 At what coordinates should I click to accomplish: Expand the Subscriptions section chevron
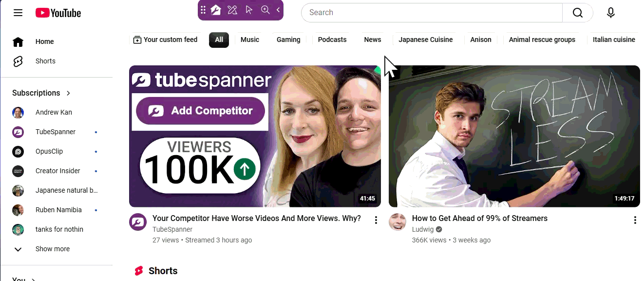click(68, 93)
